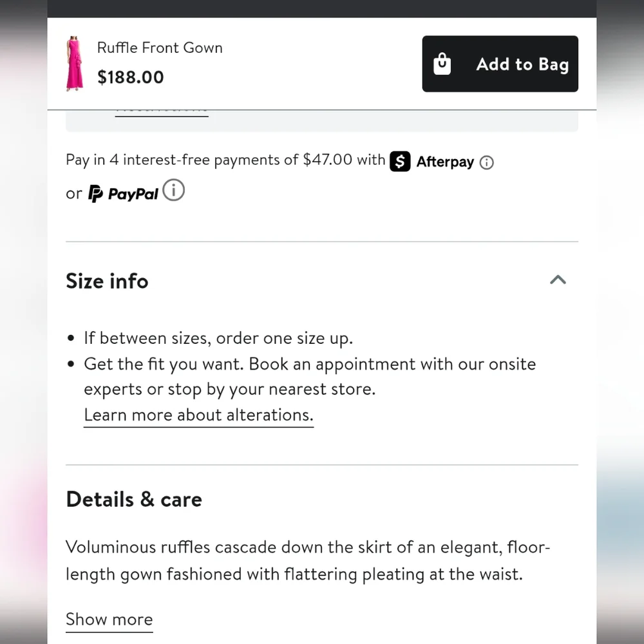Open the PayPal info circle icon
This screenshot has width=644, height=644.
coord(173,191)
